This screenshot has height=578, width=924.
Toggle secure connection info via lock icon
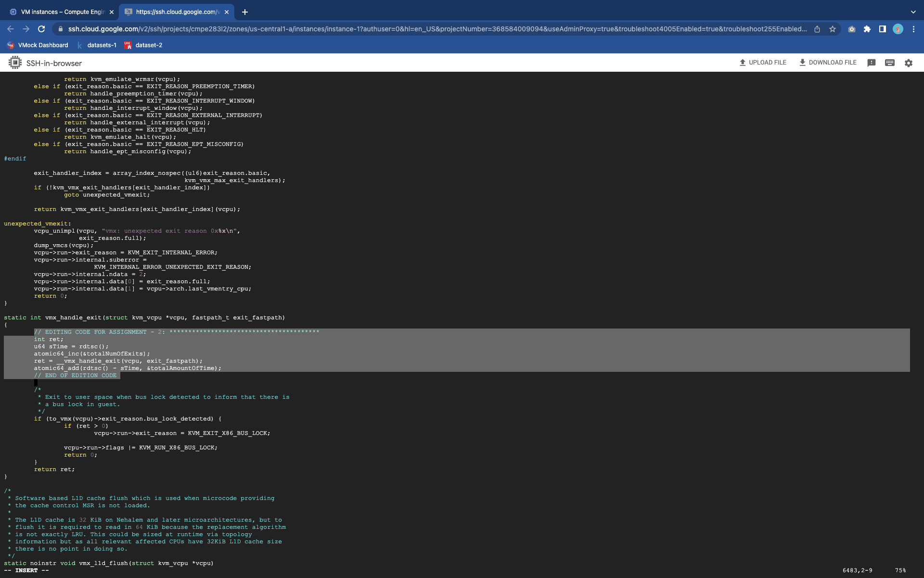click(x=60, y=29)
